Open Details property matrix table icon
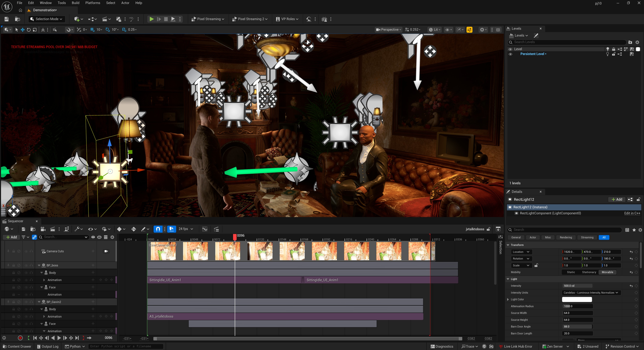Image resolution: width=644 pixels, height=350 pixels. [627, 230]
